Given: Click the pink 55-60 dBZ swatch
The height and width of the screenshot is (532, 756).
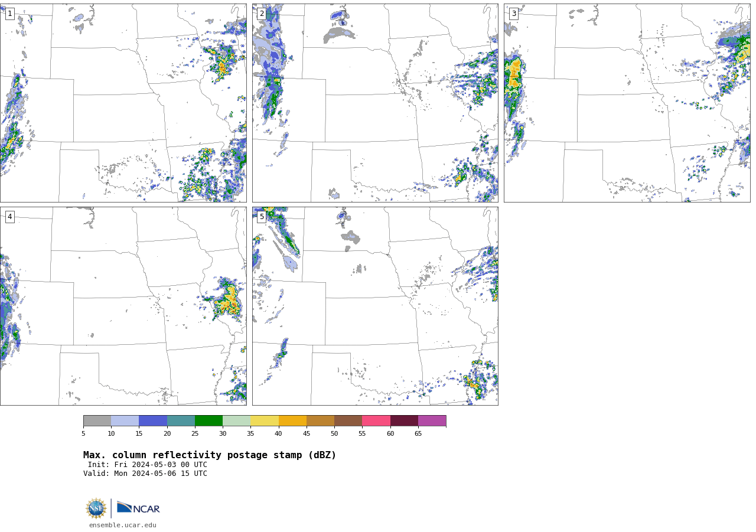Looking at the screenshot, I should [x=376, y=420].
